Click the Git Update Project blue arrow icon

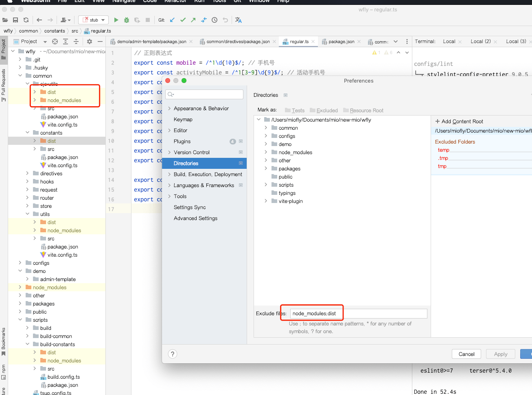coord(172,20)
